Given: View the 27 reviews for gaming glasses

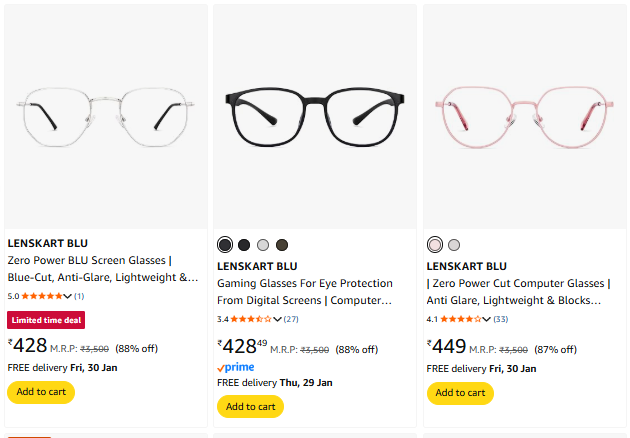Looking at the screenshot, I should [x=291, y=320].
